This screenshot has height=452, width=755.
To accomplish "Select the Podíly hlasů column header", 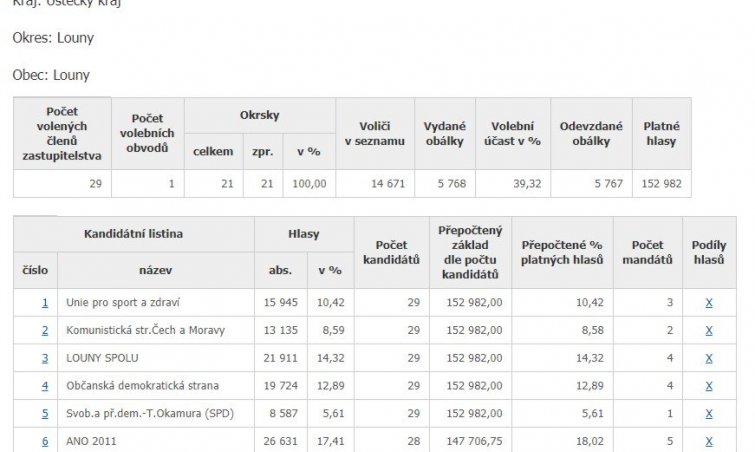I will [x=709, y=253].
